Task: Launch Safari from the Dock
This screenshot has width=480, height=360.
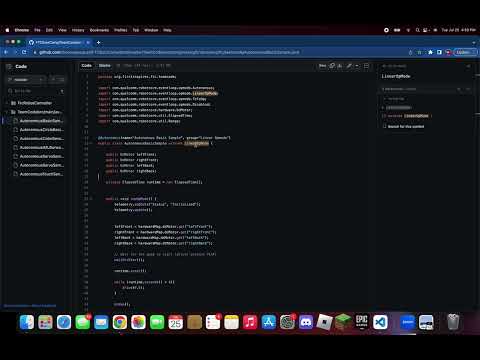Action: tap(64, 322)
